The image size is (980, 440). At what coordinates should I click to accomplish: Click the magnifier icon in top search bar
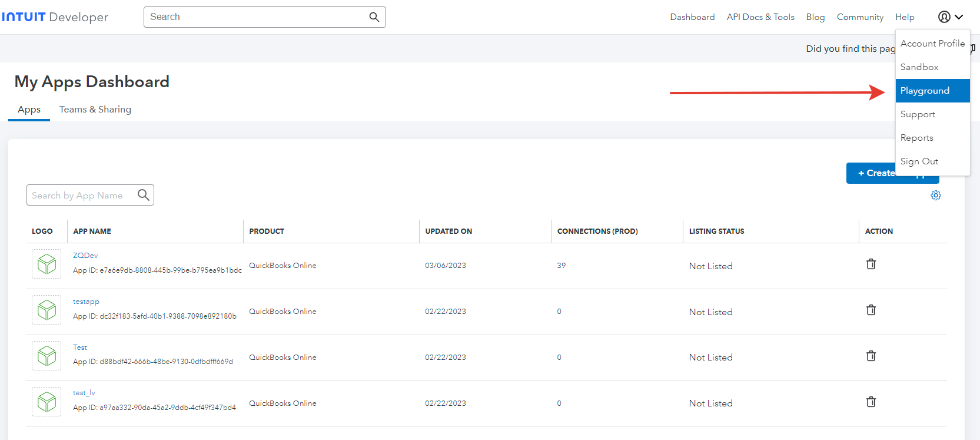374,17
